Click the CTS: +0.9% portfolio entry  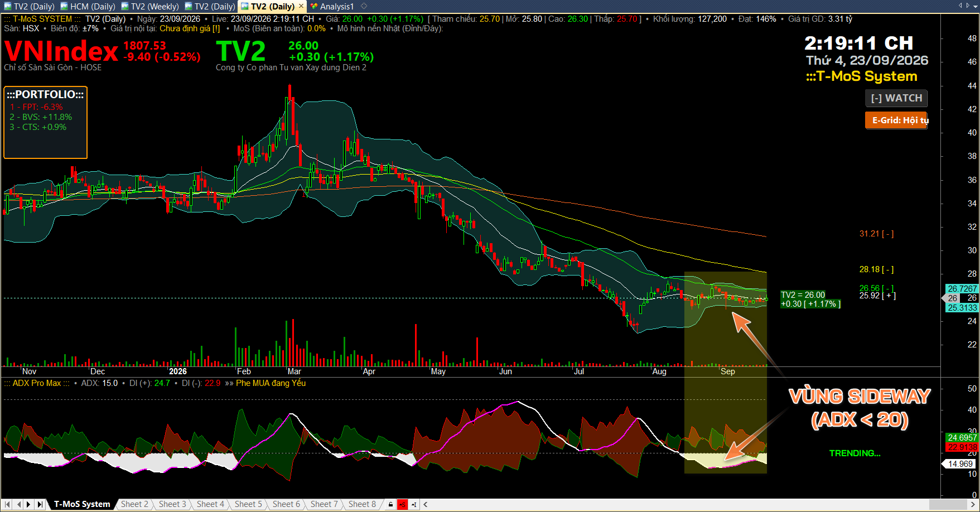38,127
